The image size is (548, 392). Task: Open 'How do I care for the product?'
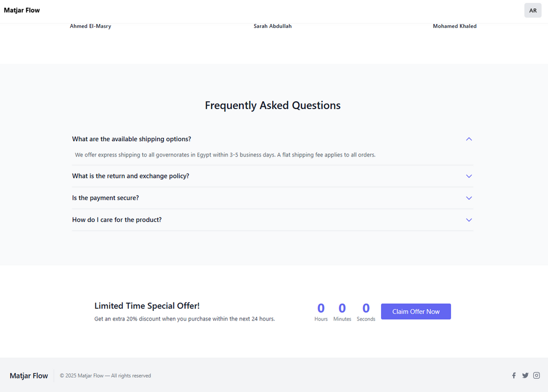(x=117, y=220)
